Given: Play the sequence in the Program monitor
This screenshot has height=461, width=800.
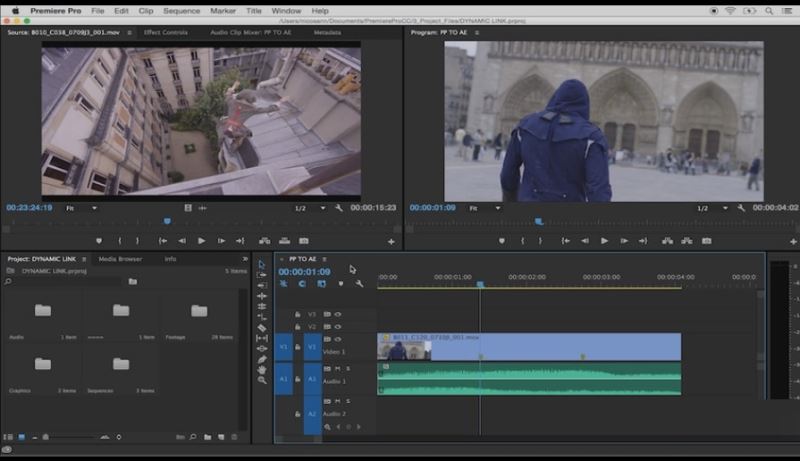Looking at the screenshot, I should pos(604,241).
